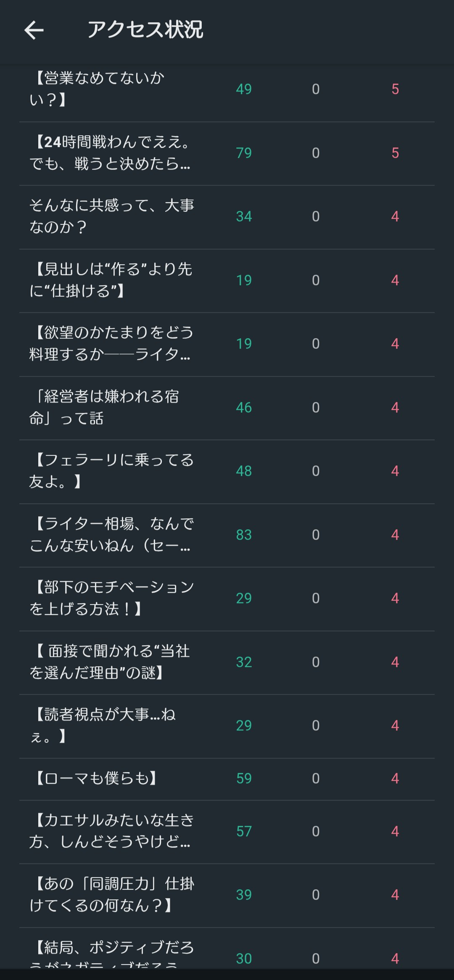Select そんなに共感って、大事なのか？ entry

pos(112,216)
